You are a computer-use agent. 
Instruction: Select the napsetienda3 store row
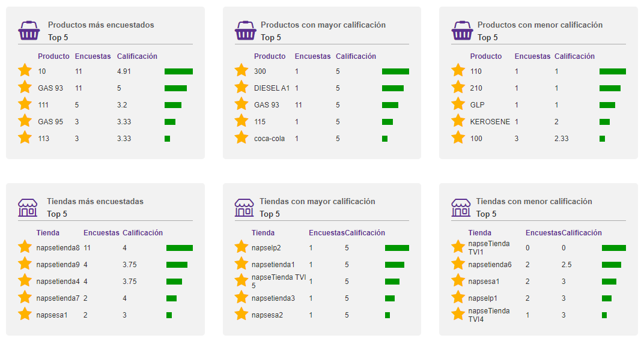click(x=273, y=298)
